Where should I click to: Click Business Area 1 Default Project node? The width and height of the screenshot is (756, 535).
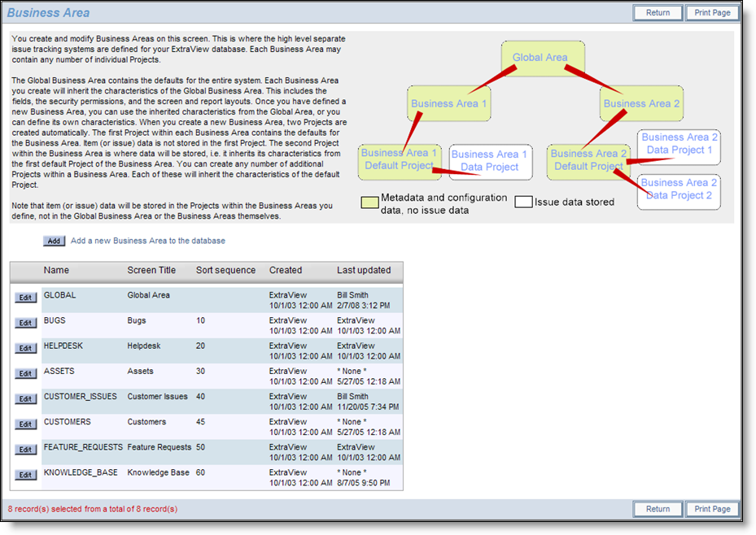[x=400, y=163]
